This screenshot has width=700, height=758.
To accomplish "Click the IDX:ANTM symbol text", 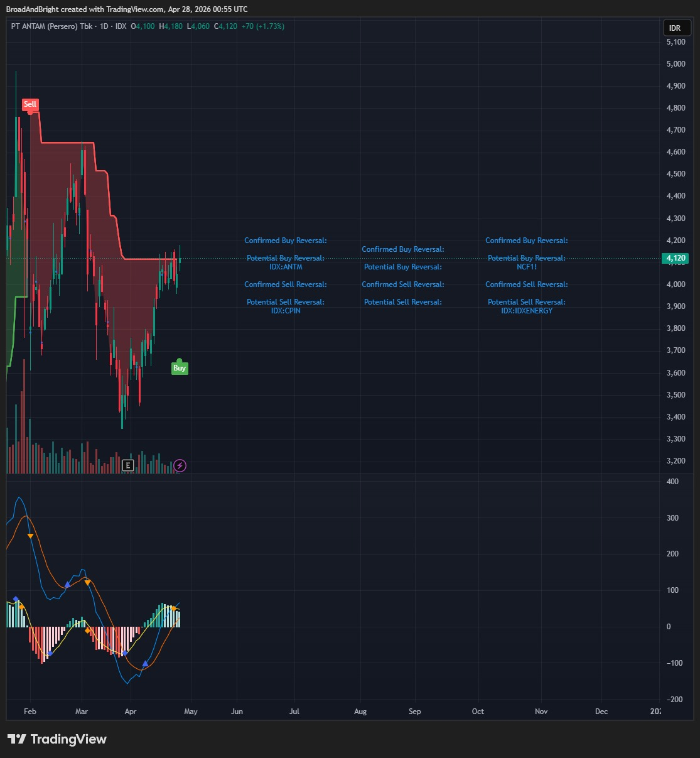I will pyautogui.click(x=286, y=267).
